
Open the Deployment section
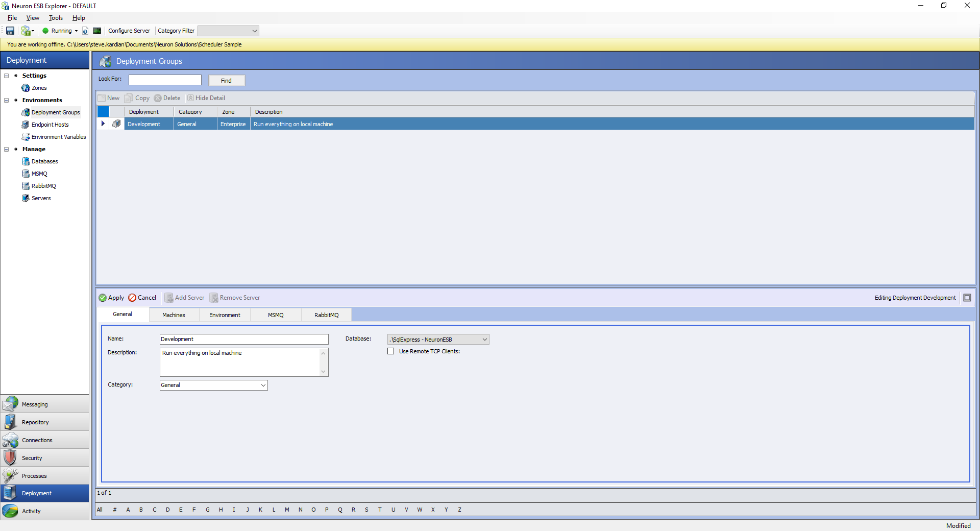click(45, 493)
